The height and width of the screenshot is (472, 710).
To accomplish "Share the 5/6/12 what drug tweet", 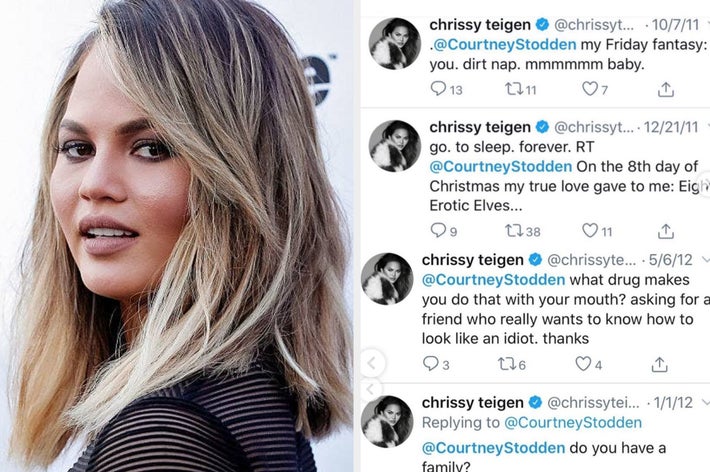I will 659,364.
